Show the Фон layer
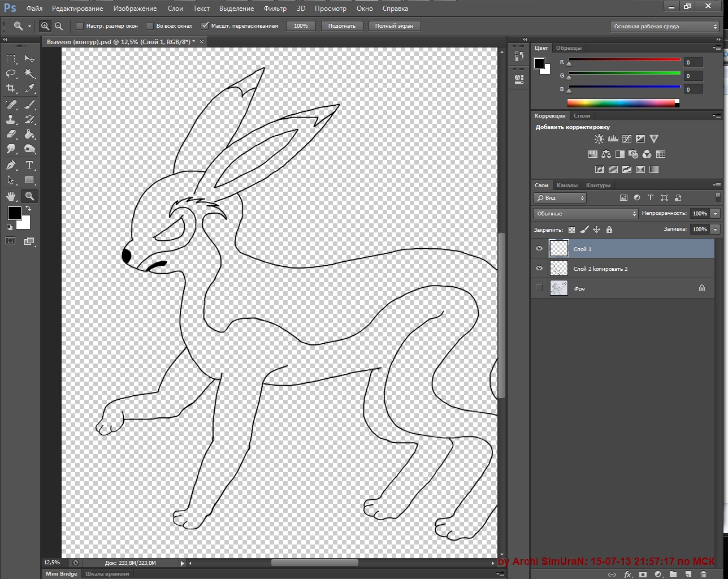The width and height of the screenshot is (728, 579). (539, 288)
